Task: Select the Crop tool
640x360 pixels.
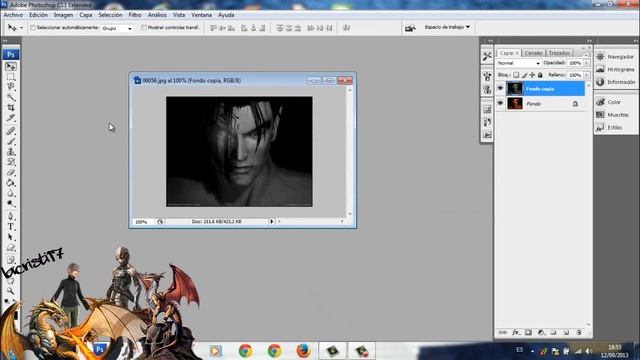Action: click(x=11, y=108)
